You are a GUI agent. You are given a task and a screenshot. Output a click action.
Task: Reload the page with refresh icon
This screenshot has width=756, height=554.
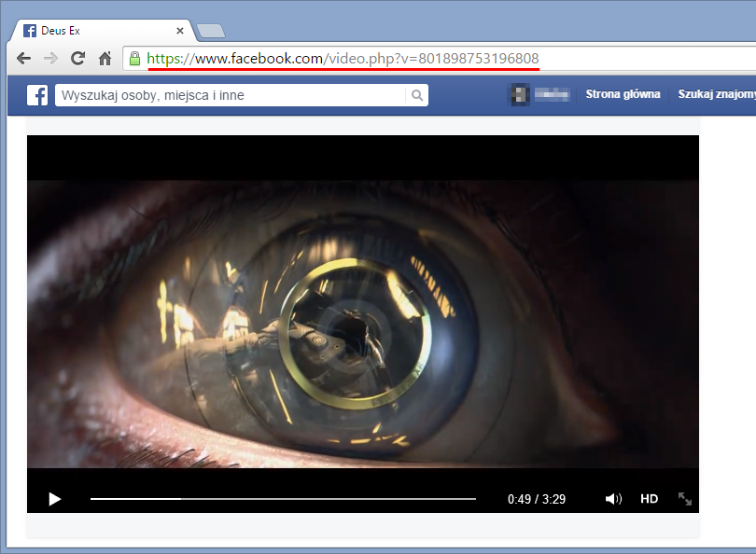77,58
